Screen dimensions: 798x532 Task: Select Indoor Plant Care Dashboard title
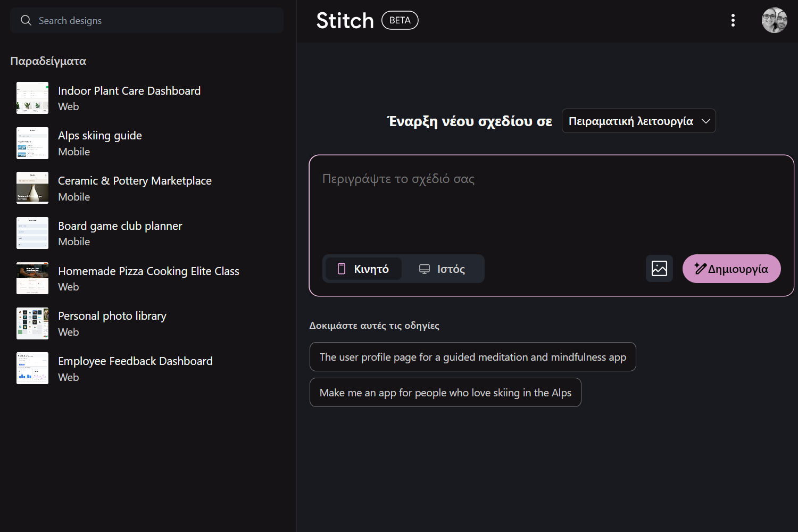click(129, 91)
